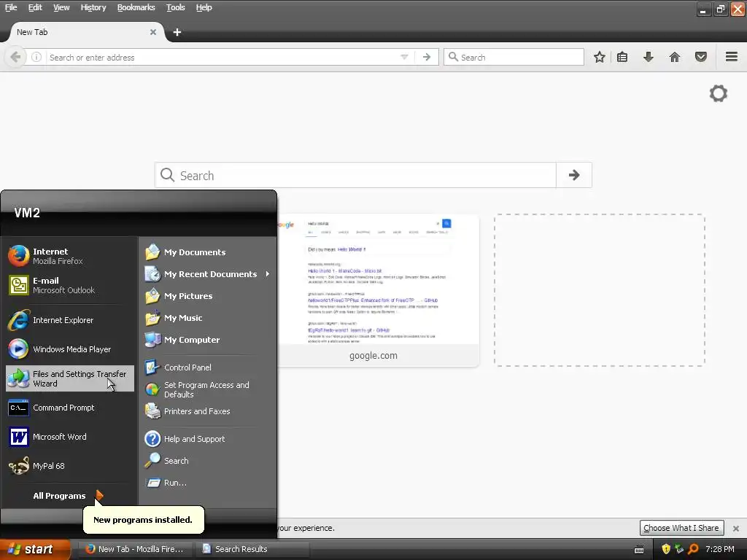Image resolution: width=747 pixels, height=560 pixels.
Task: Open Help and Support
Action: click(x=208, y=438)
